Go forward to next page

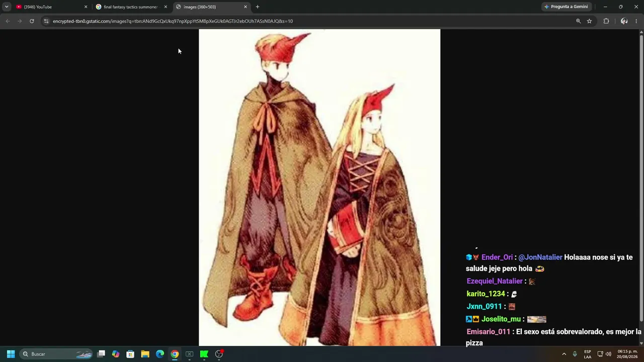point(20,21)
